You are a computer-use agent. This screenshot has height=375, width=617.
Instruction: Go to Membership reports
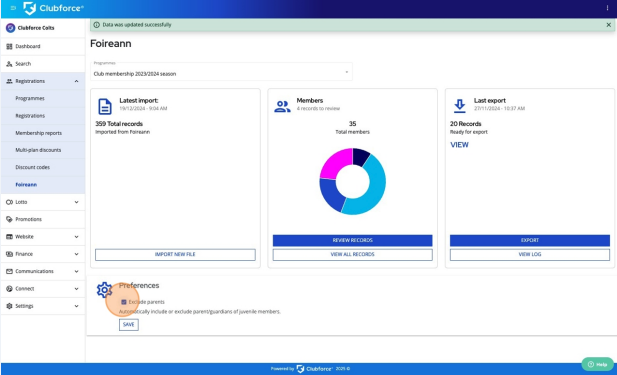(x=39, y=133)
